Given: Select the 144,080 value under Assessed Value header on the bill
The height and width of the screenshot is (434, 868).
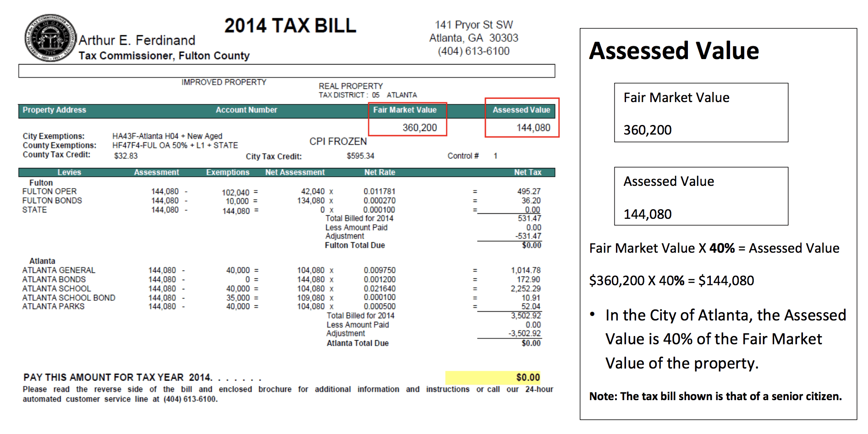Looking at the screenshot, I should coord(533,128).
